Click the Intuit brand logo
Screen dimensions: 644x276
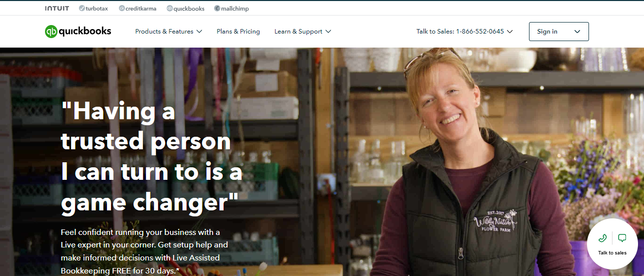tap(57, 9)
